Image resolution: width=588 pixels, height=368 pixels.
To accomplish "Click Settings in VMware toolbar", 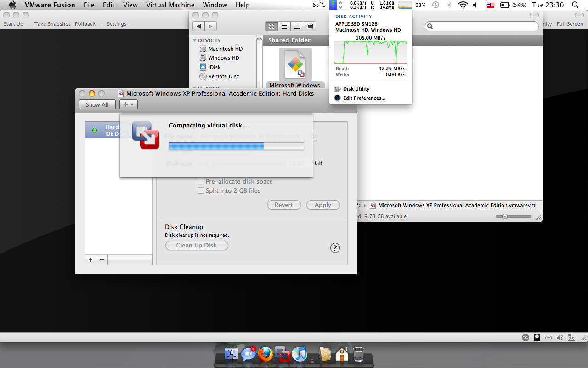I will [117, 24].
